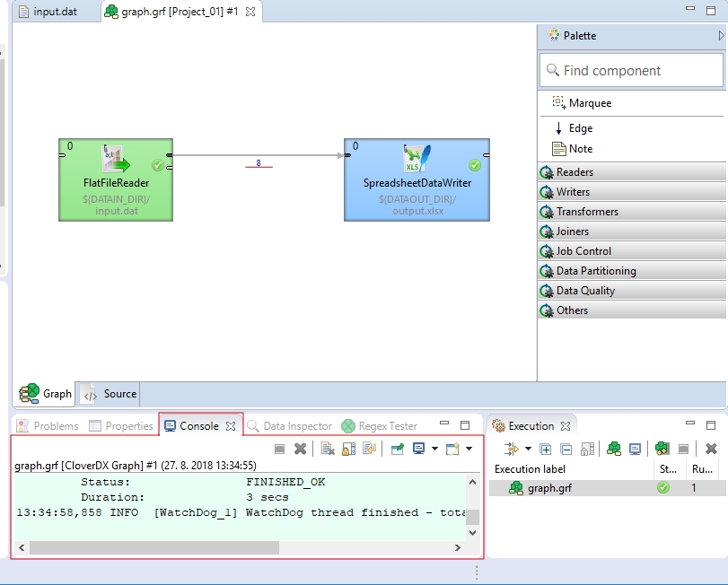This screenshot has height=585, width=728.
Task: Switch to the Source view tab
Action: pyautogui.click(x=110, y=394)
